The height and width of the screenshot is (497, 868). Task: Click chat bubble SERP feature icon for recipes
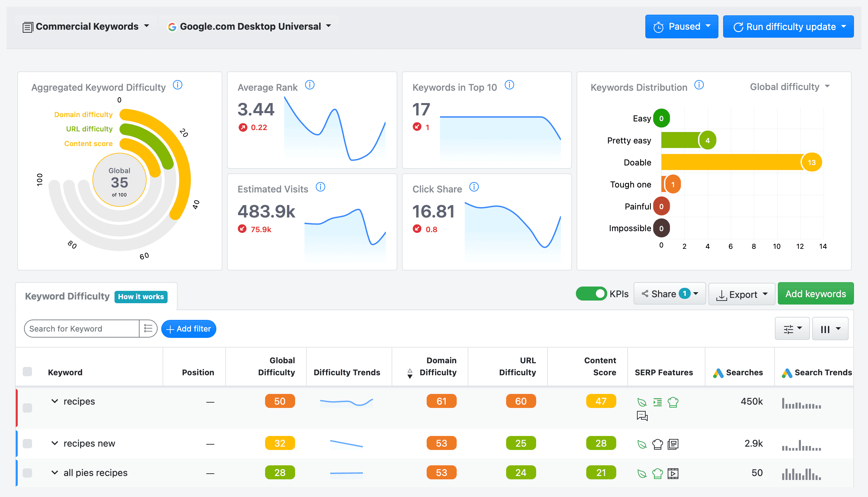[x=642, y=416]
